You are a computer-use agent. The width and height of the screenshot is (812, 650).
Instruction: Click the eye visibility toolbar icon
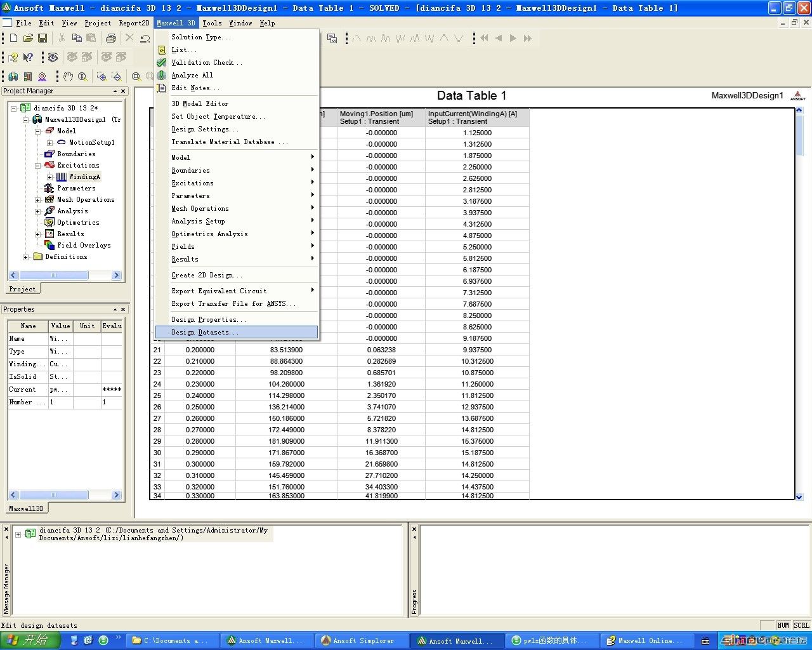tap(53, 57)
